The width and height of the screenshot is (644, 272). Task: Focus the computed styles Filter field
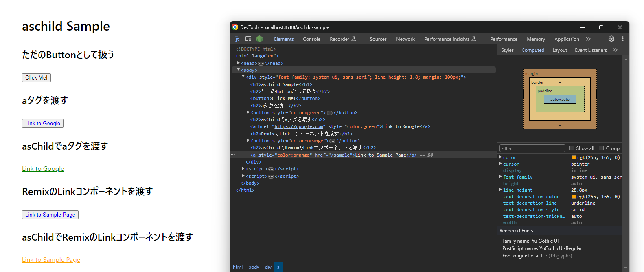pyautogui.click(x=532, y=148)
